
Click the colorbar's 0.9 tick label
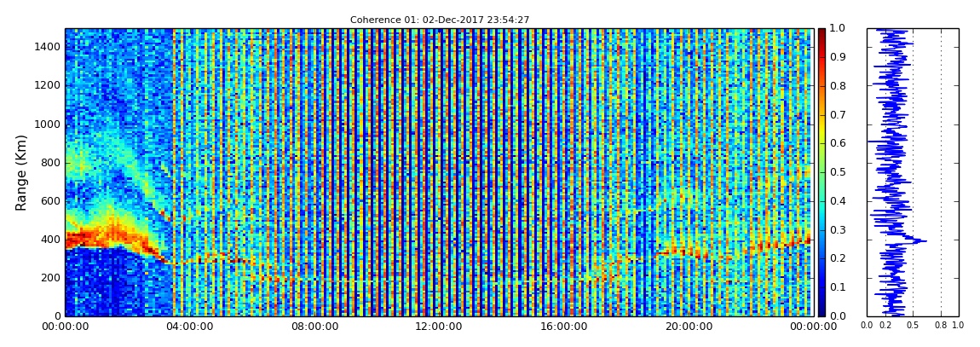pos(838,57)
